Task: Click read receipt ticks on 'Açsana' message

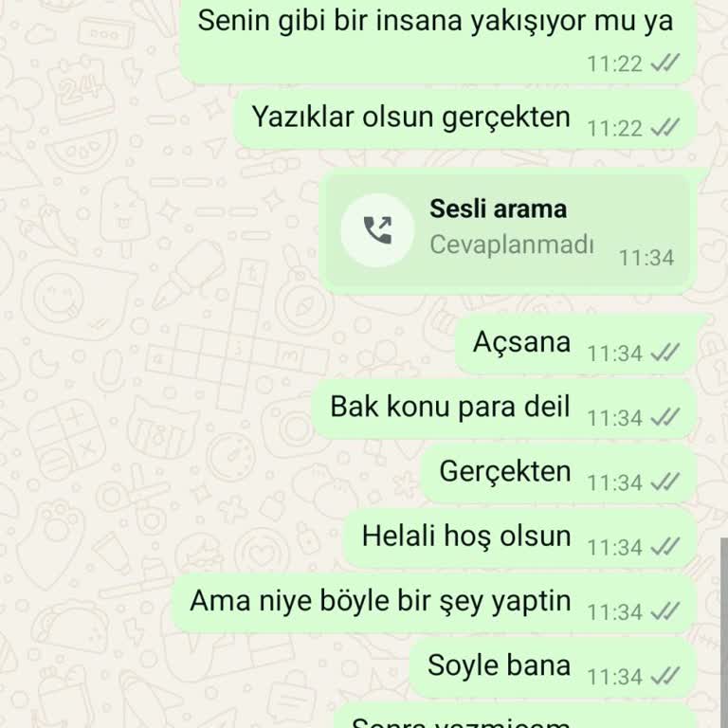Action: 665,353
